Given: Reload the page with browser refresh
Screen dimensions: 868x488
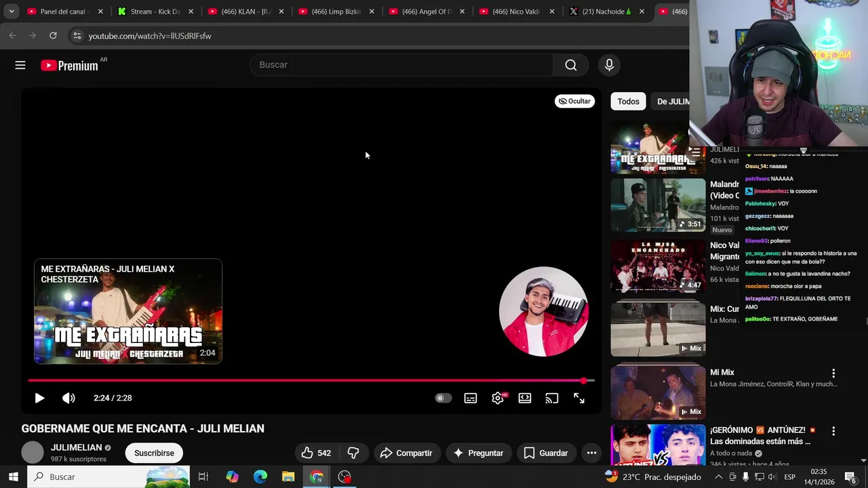Looking at the screenshot, I should [53, 35].
